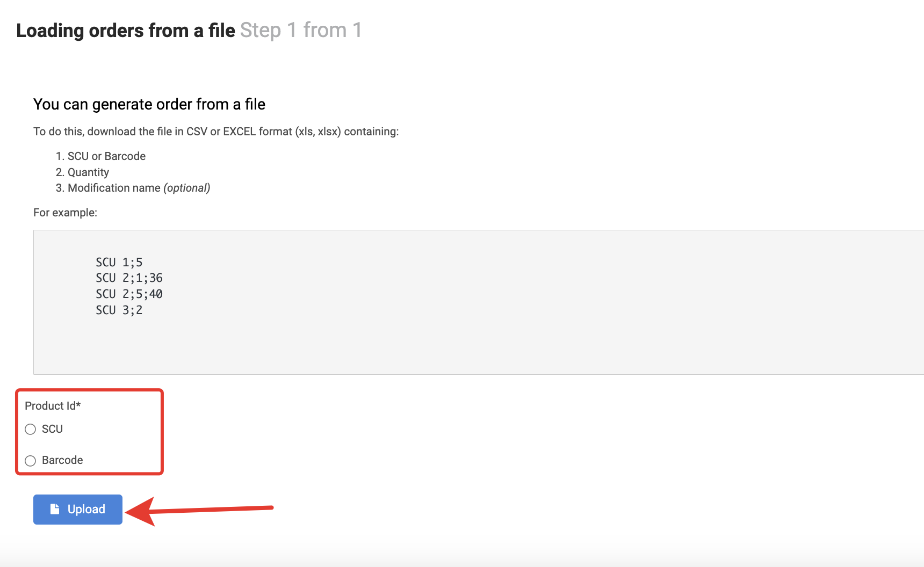924x567 pixels.
Task: Click the file icon inside Upload button
Action: (55, 509)
